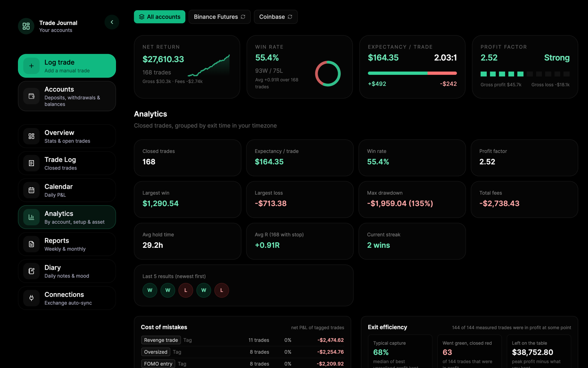Screen dimensions: 588x368
Task: Go to the Calendar label text
Action: tap(59, 186)
